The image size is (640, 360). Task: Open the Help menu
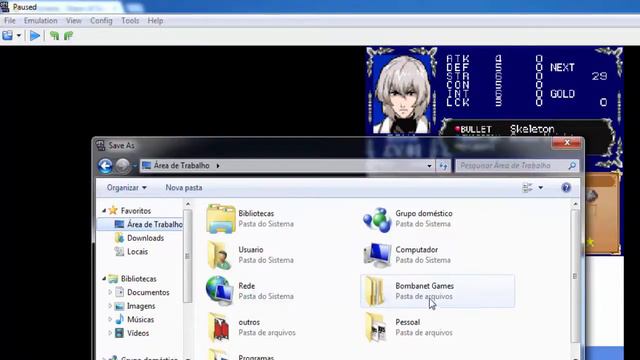tap(155, 20)
